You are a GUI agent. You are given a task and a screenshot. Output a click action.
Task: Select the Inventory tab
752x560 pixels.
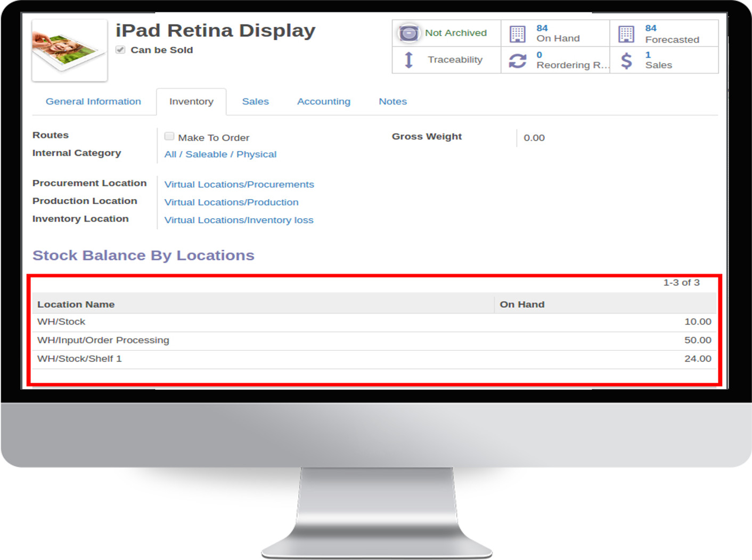click(191, 101)
